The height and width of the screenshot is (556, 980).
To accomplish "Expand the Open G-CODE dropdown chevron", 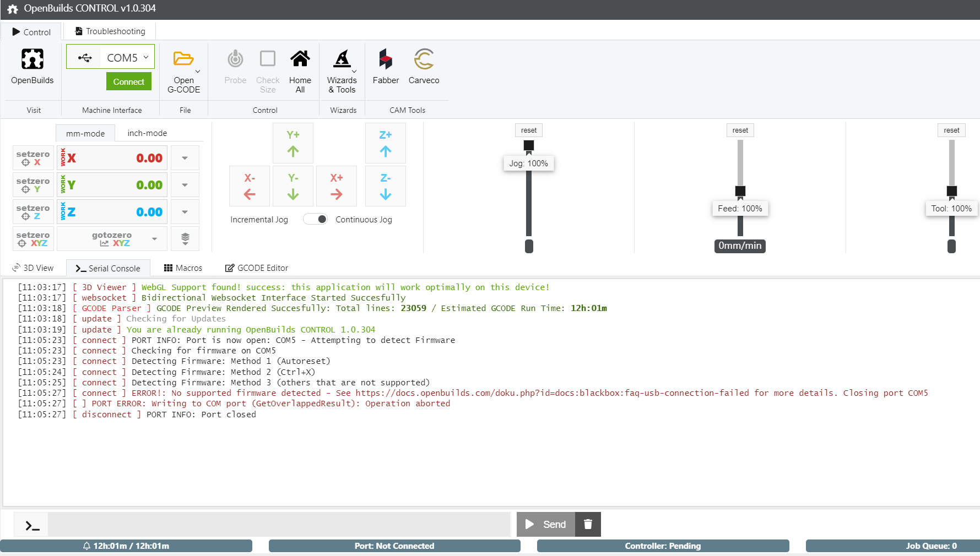I will 198,72.
